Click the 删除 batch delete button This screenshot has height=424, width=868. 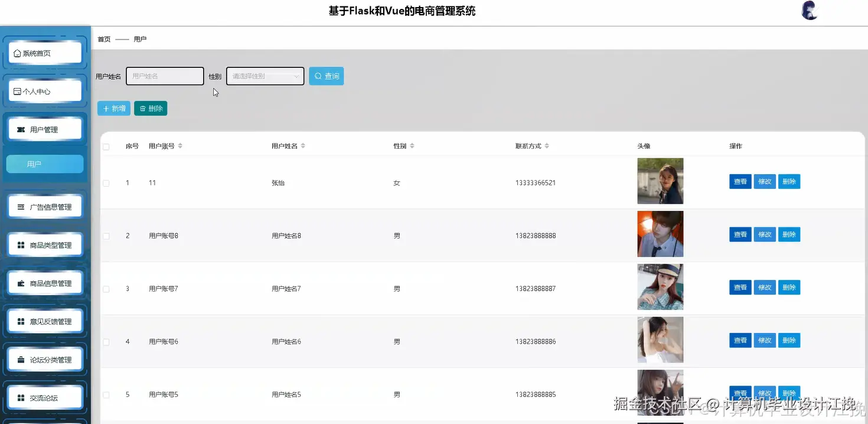point(151,109)
